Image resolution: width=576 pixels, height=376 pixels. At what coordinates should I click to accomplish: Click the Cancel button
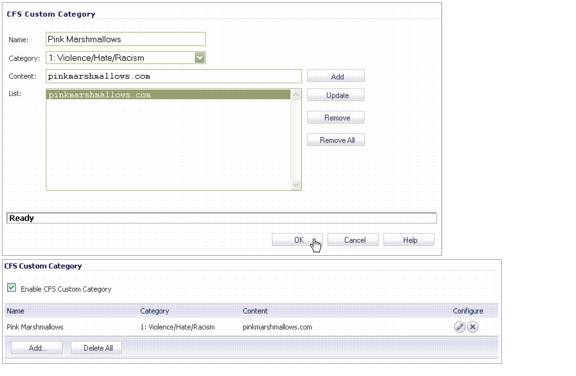point(353,240)
